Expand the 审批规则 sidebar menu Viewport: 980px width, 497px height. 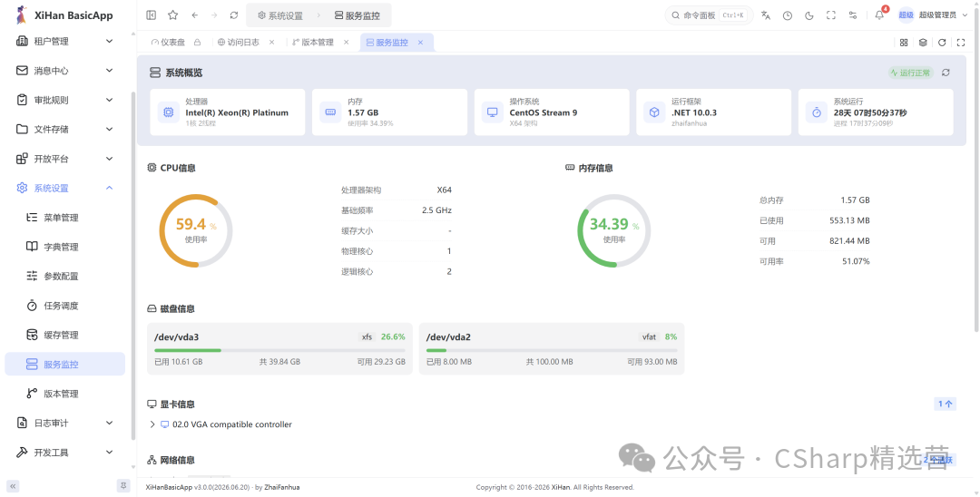pyautogui.click(x=65, y=100)
